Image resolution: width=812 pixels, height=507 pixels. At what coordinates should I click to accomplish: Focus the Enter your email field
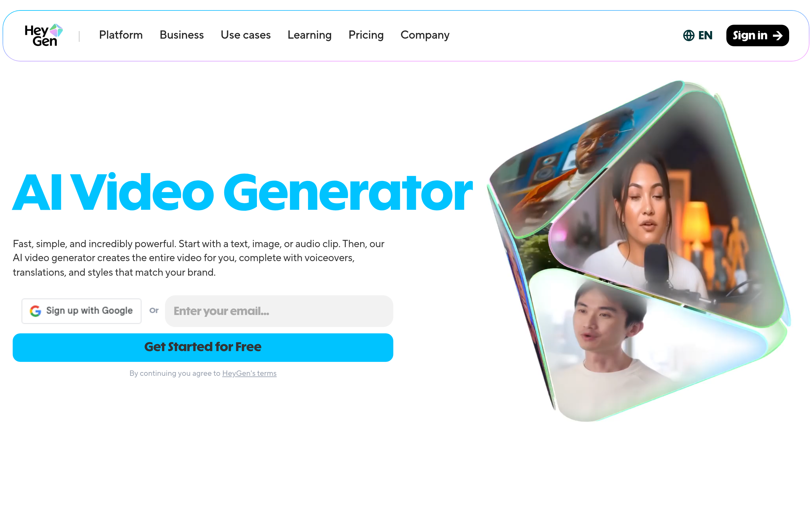point(279,311)
